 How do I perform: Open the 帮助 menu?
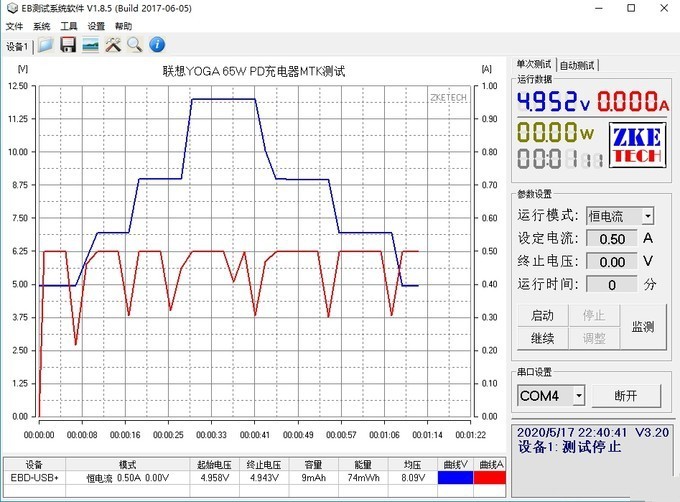pyautogui.click(x=123, y=26)
